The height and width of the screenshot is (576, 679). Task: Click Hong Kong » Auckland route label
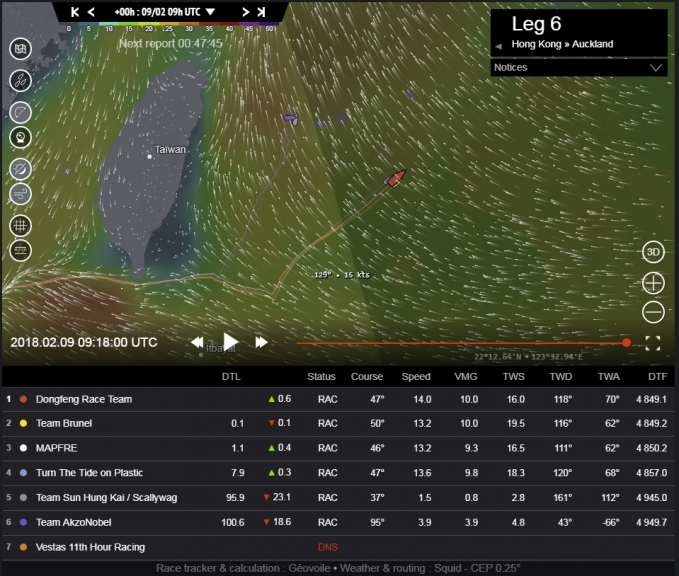[x=562, y=44]
